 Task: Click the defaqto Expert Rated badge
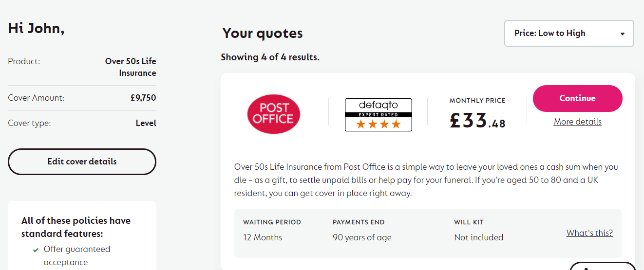[x=379, y=115]
